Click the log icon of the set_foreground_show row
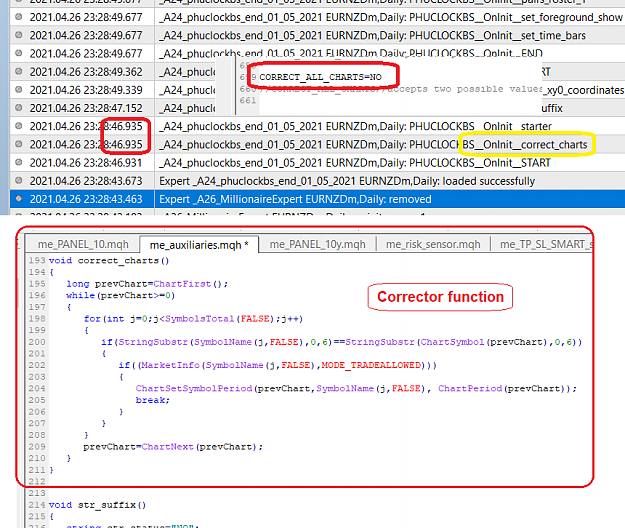This screenshot has width=625, height=528. [18, 17]
